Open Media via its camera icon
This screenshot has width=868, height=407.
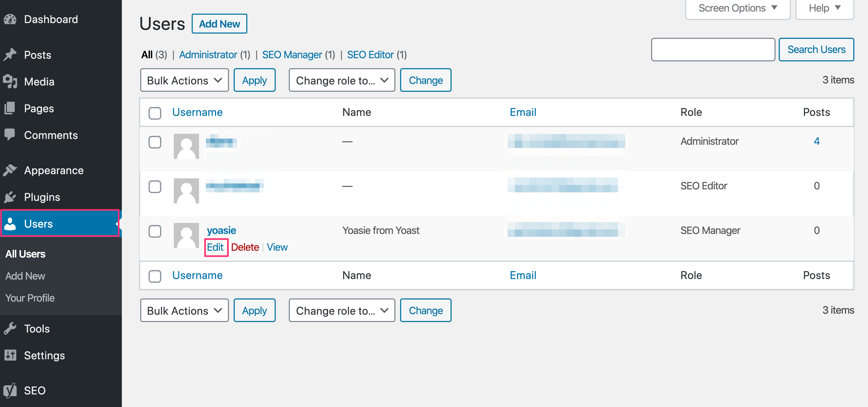(x=10, y=82)
